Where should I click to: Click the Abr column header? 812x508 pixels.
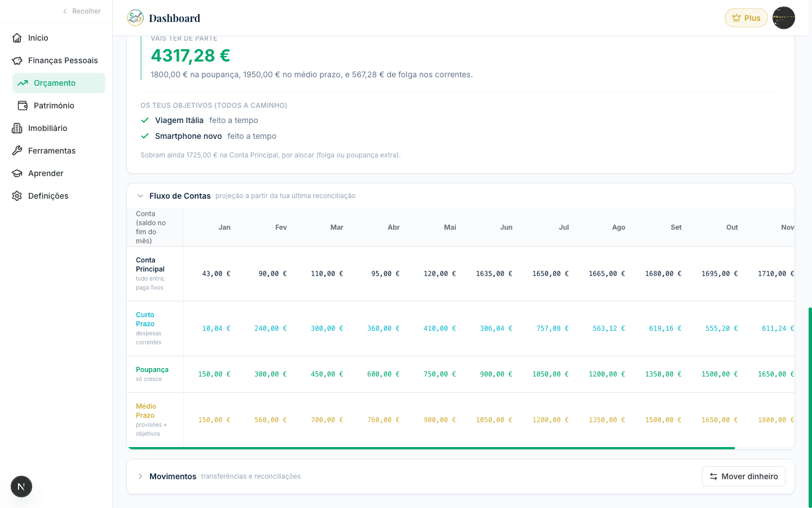pyautogui.click(x=394, y=227)
